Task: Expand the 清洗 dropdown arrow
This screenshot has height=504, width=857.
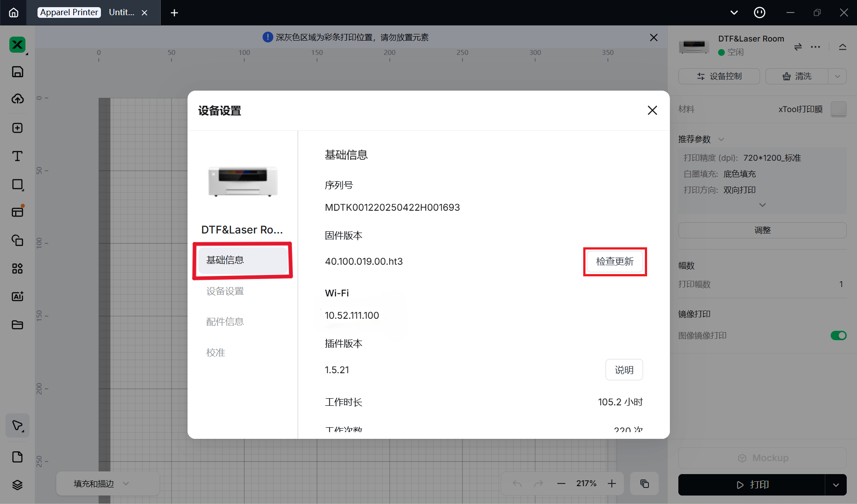Action: point(837,76)
